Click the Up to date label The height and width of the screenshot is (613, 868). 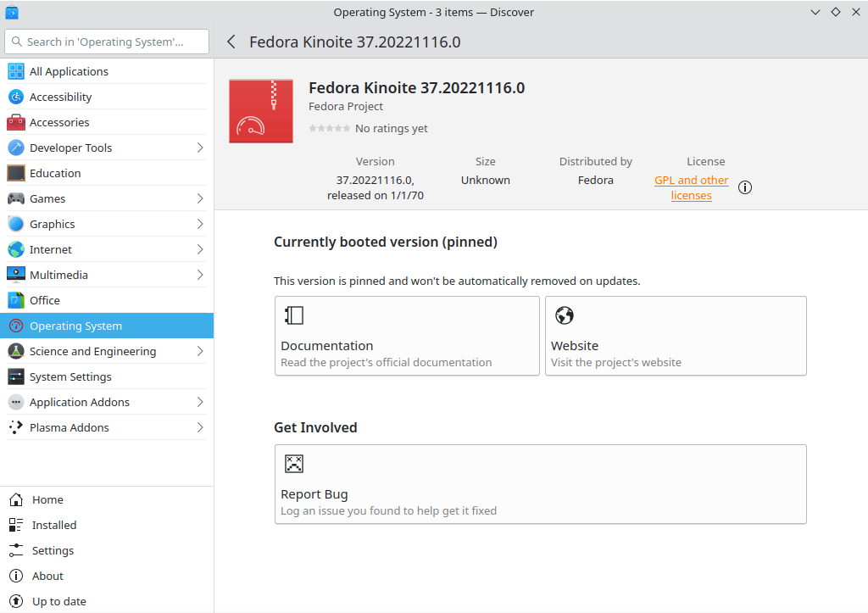point(59,601)
